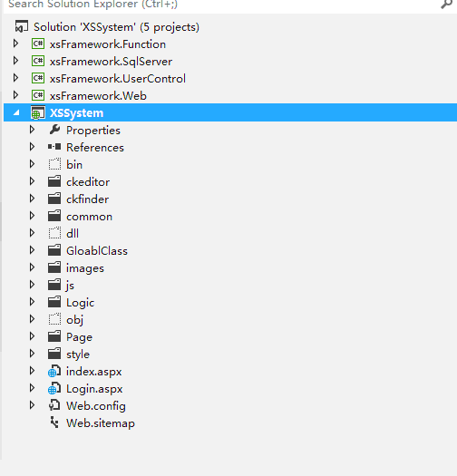The image size is (457, 476).
Task: Click the wrench icon beside Properties
Action: coord(54,130)
